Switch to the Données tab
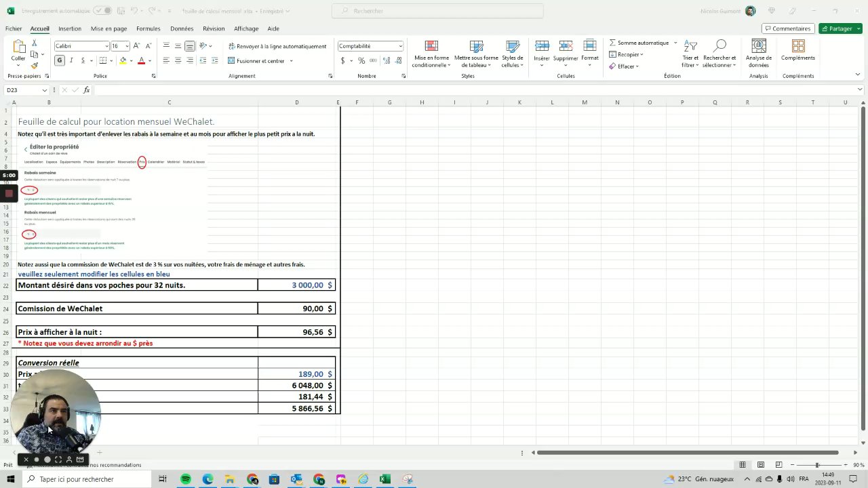The width and height of the screenshot is (868, 488). click(182, 28)
